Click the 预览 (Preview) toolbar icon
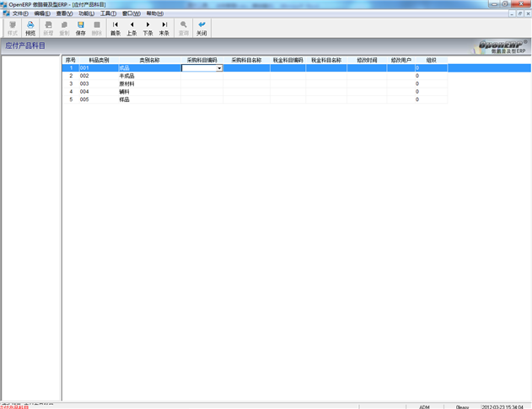 30,28
